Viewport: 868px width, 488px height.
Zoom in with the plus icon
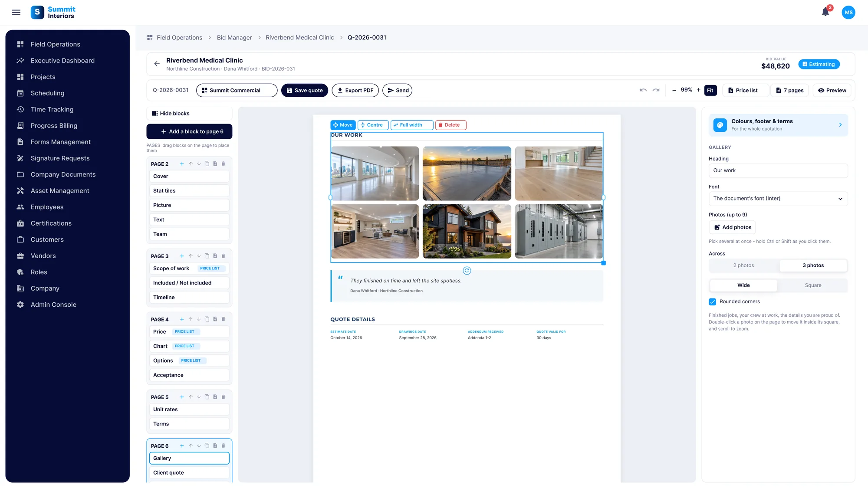point(698,90)
